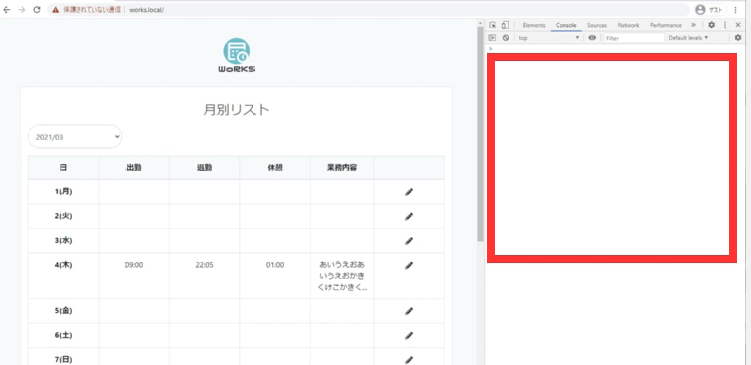Switch to the Console tab

click(x=566, y=25)
